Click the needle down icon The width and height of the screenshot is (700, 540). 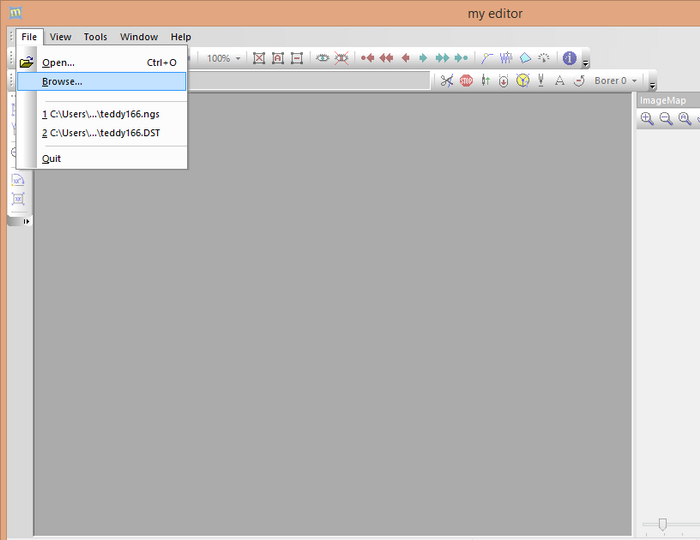coord(541,81)
